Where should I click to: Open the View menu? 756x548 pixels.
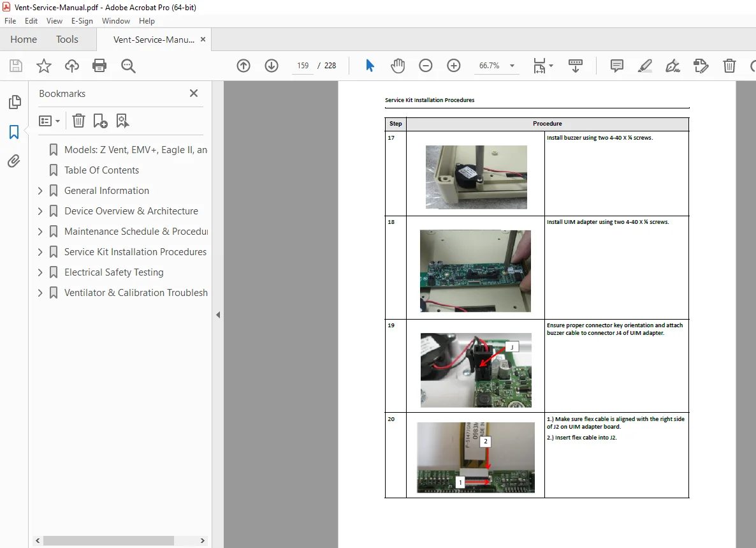(54, 21)
